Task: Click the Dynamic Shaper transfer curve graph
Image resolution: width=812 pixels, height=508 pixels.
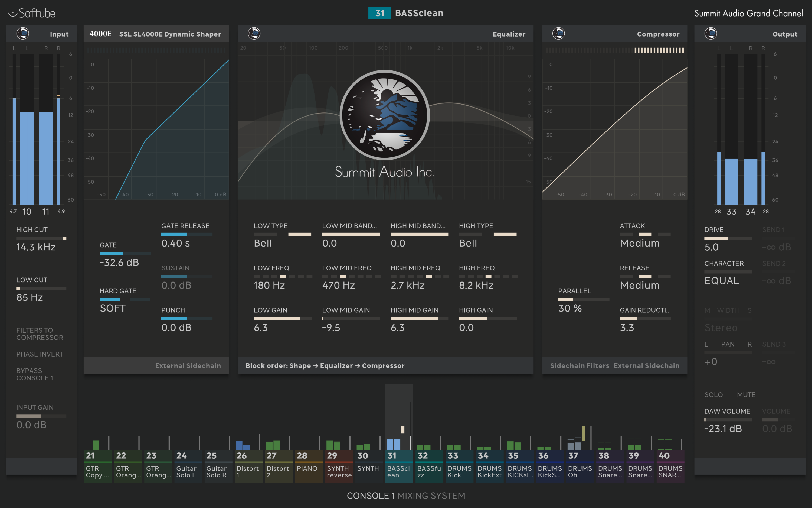Action: (156, 129)
